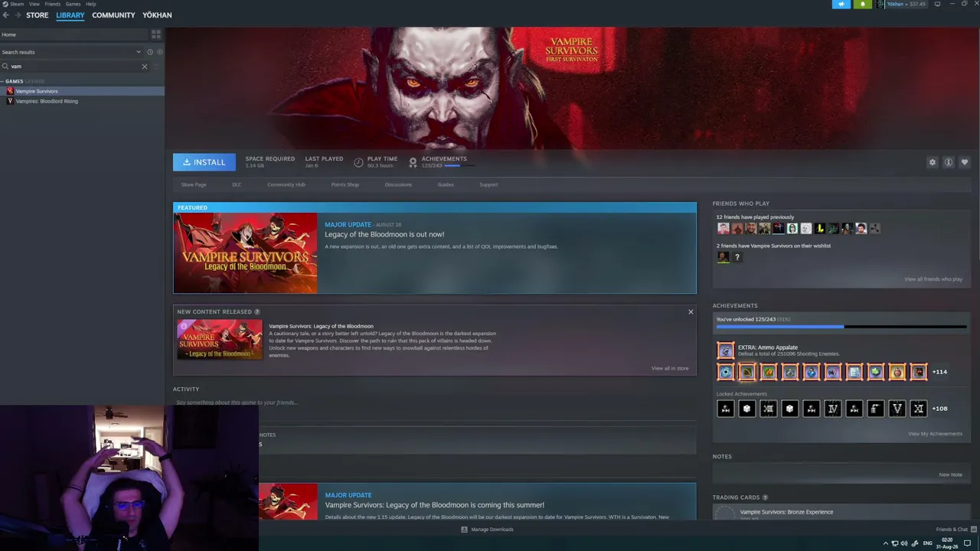
Task: Click the Trading Cards help icon
Action: (765, 497)
